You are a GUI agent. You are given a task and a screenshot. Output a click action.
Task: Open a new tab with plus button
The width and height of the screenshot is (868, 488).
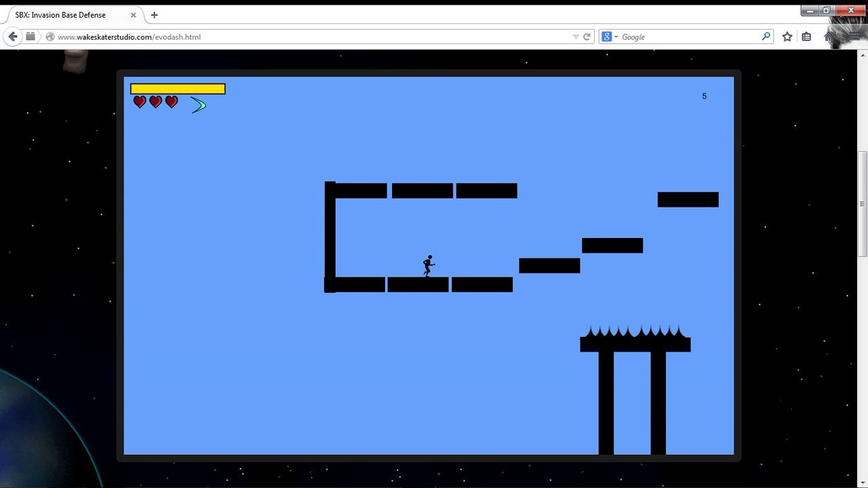[x=155, y=15]
